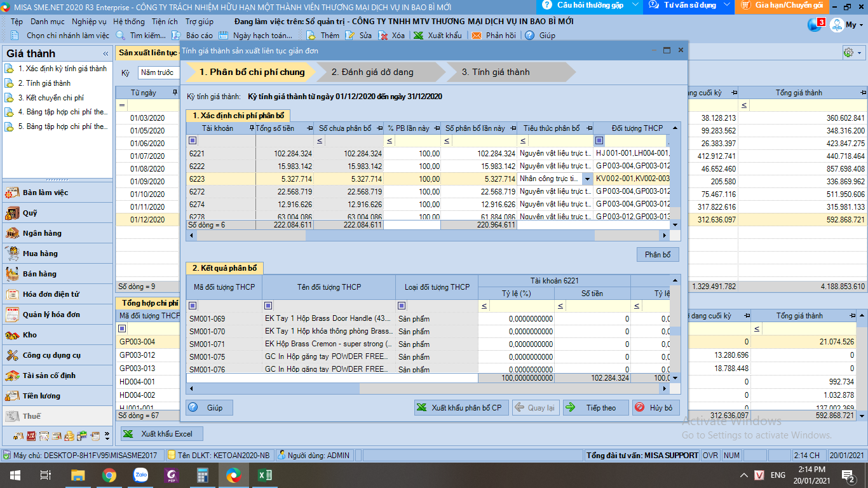
Task: Open Zalo from the Windows taskbar
Action: (140, 475)
